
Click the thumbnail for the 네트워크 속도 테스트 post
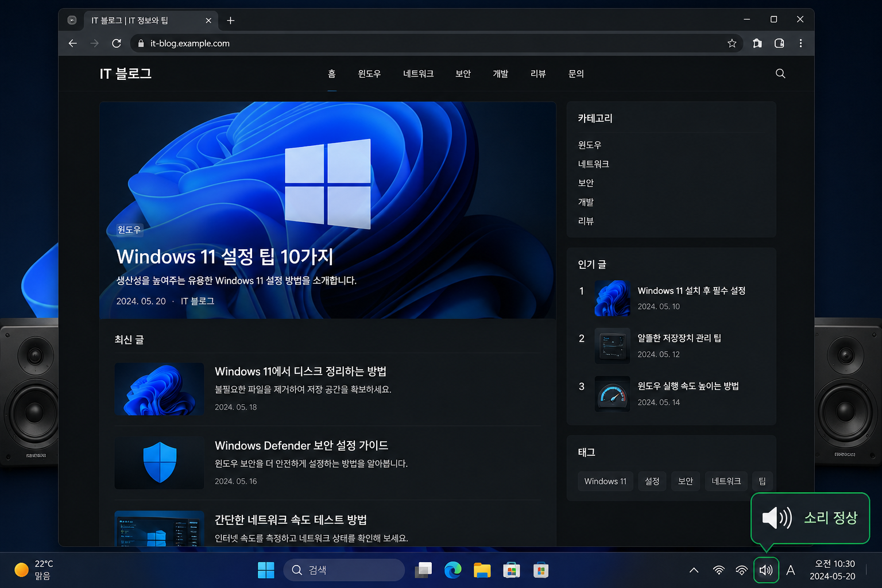click(x=159, y=528)
